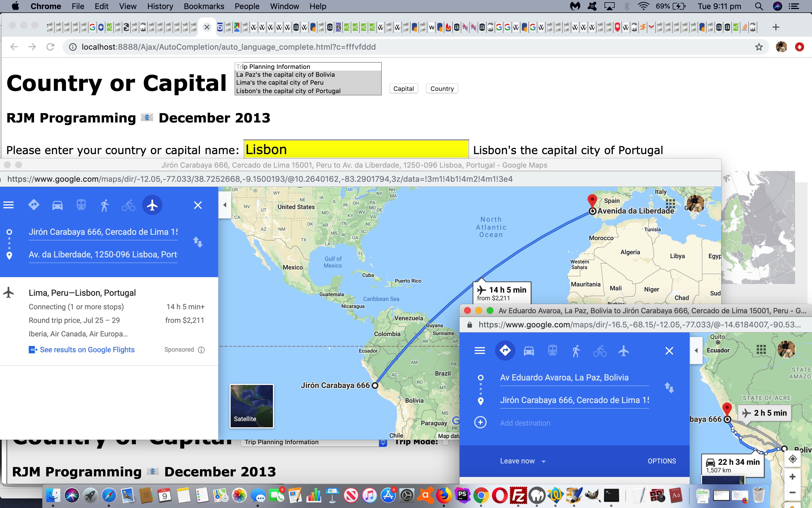Viewport: 812px width, 508px height.
Task: Close directions panel in Lima-Lisbon Maps window
Action: pyautogui.click(x=198, y=205)
